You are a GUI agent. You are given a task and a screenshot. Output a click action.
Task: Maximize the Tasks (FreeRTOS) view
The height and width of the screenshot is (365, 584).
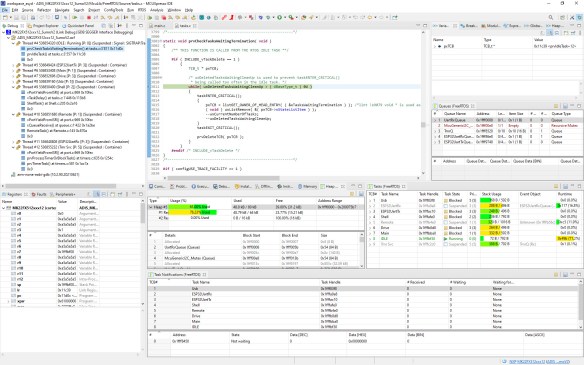[x=579, y=186]
